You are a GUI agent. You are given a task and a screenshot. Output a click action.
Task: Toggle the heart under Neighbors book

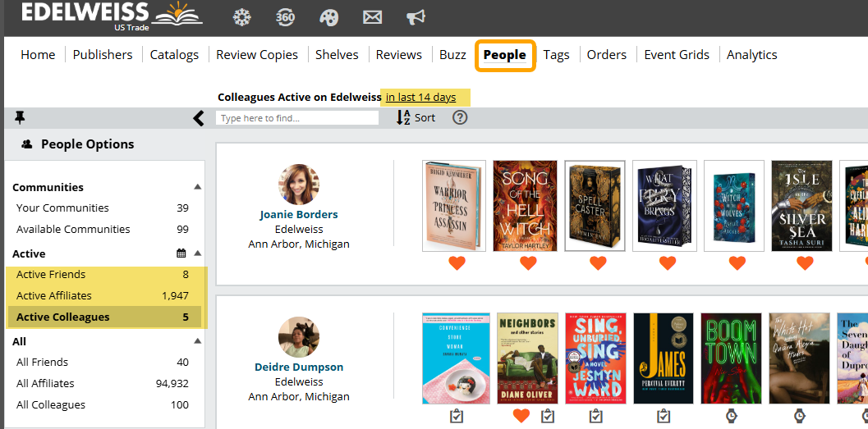[x=521, y=416]
